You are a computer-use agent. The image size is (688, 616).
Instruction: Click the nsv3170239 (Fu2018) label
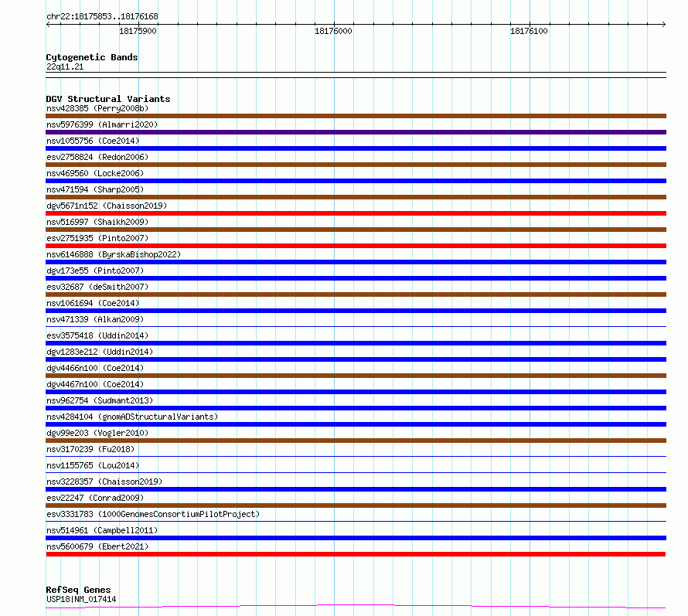(90, 449)
